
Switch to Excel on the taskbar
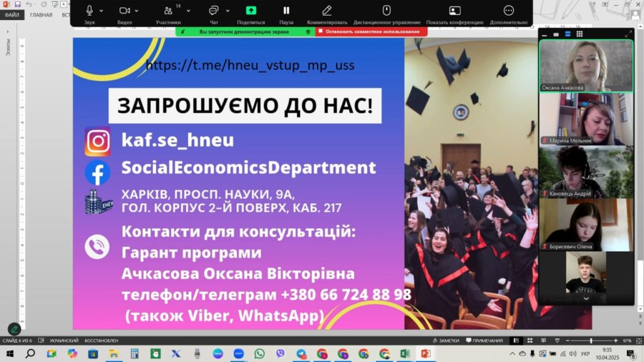(405, 353)
